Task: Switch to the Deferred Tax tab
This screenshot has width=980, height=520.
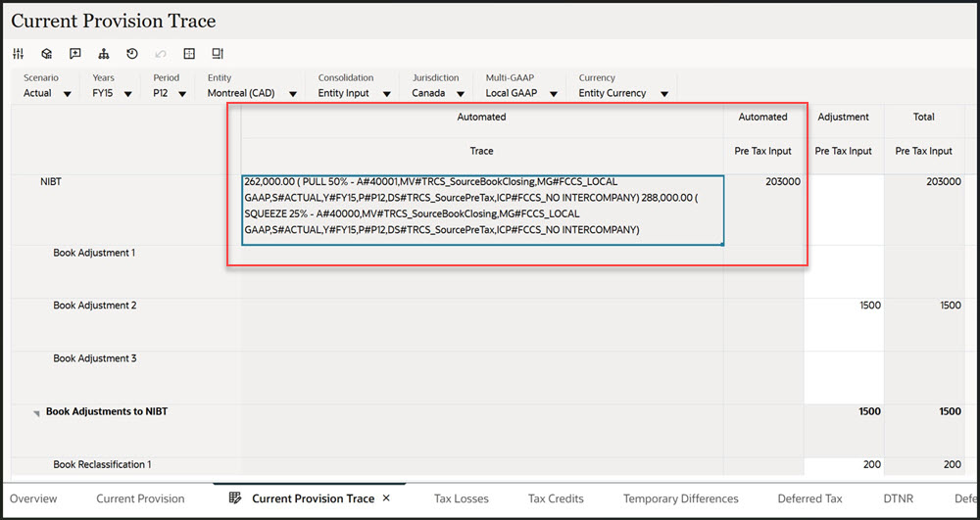Action: [x=810, y=498]
